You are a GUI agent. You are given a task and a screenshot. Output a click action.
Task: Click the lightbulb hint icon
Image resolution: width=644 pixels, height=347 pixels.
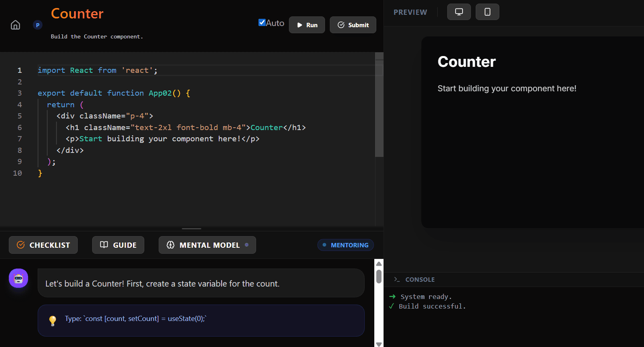point(52,321)
